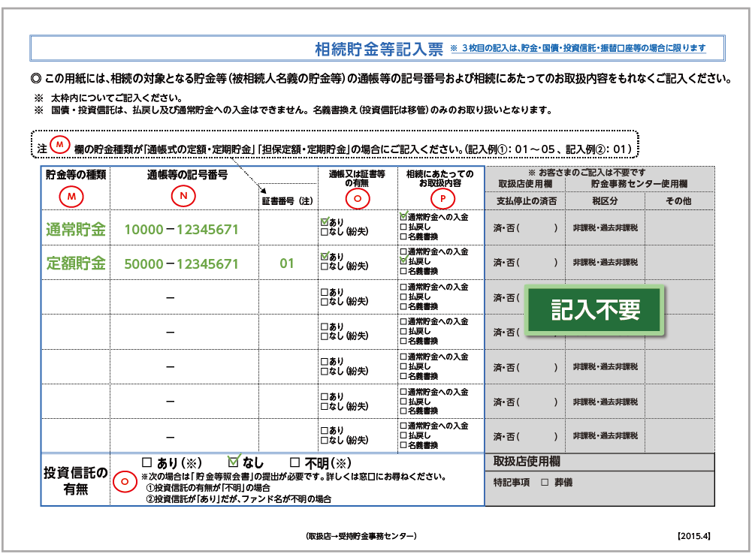This screenshot has width=752, height=560.
Task: Click the number 50000-12345671
Action: click(181, 264)
